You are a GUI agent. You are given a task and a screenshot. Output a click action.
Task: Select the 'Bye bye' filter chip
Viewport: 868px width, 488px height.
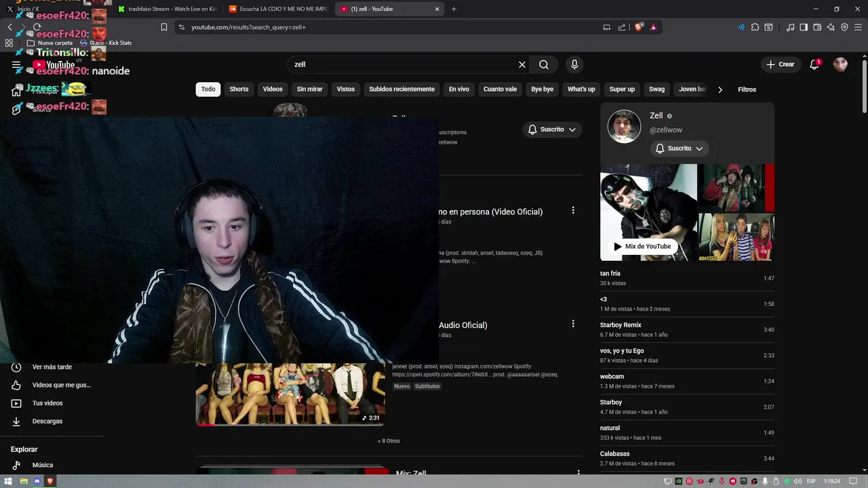(542, 89)
